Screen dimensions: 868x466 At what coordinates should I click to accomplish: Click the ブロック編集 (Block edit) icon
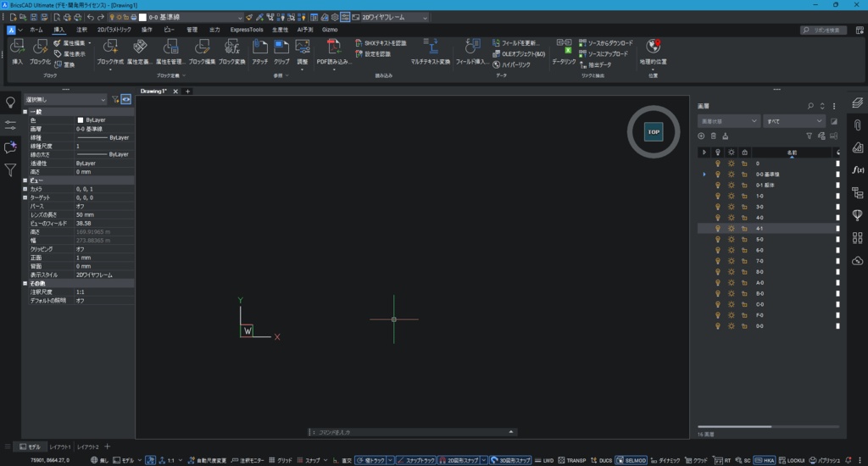(202, 47)
